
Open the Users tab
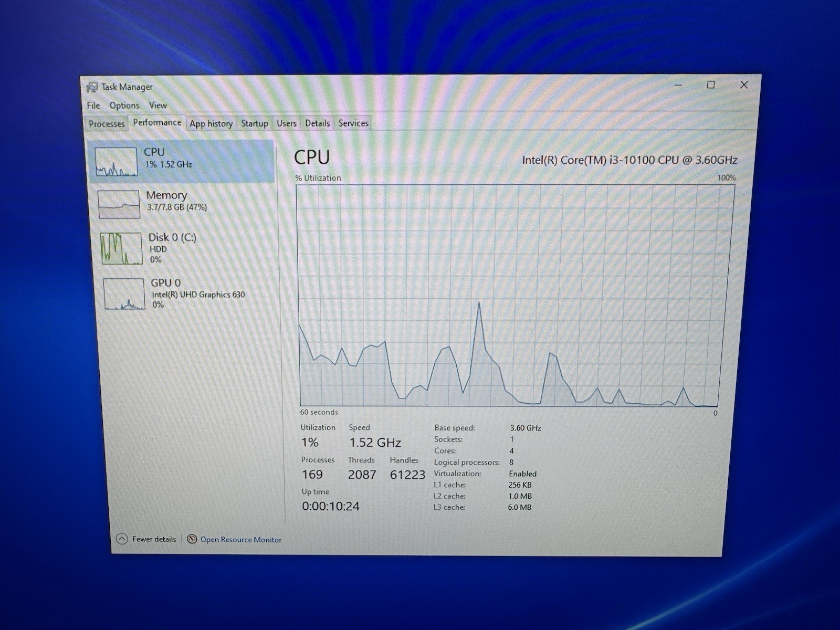pyautogui.click(x=287, y=123)
